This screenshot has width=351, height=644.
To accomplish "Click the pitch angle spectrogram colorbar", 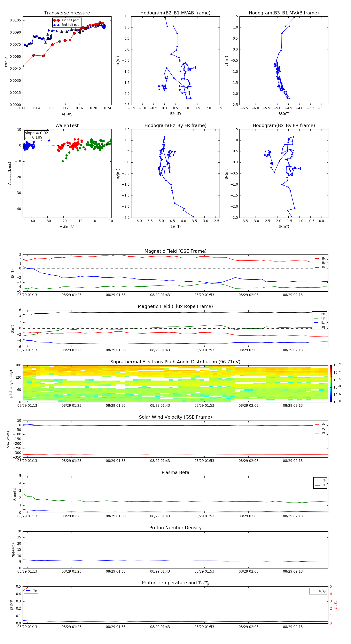I will [x=331, y=383].
